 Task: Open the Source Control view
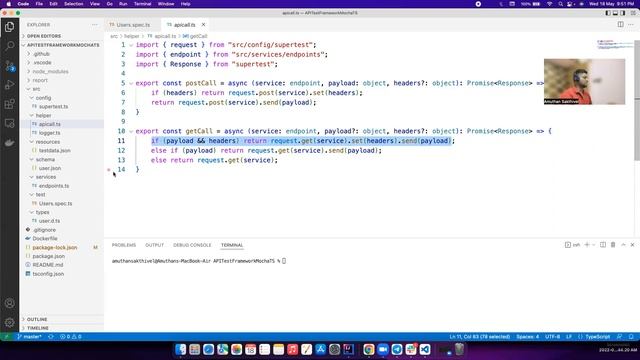click(9, 65)
